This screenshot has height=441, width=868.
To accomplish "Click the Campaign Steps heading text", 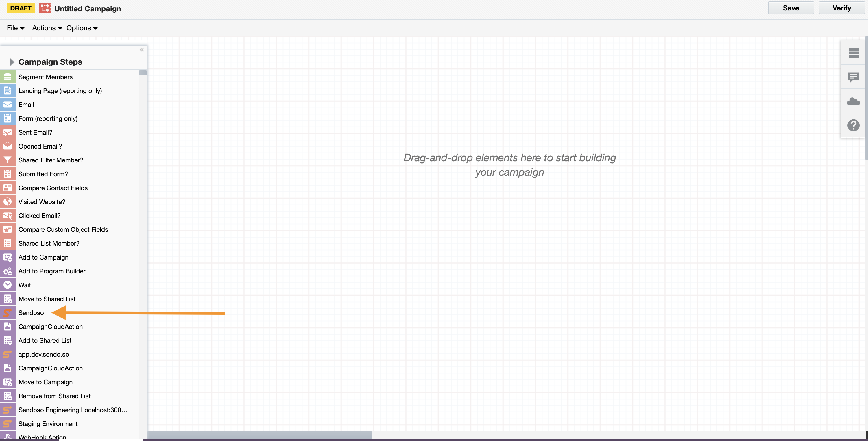I will click(50, 62).
